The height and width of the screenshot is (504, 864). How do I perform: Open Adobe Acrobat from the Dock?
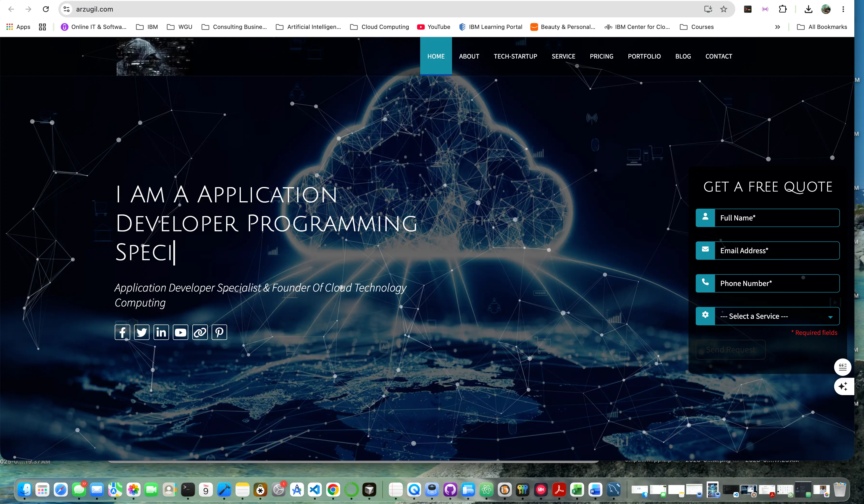tap(559, 490)
